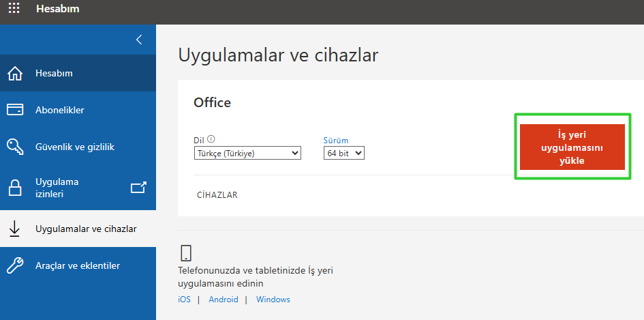Open the iOS download link
Screen dimensions: 644x320
click(185, 300)
